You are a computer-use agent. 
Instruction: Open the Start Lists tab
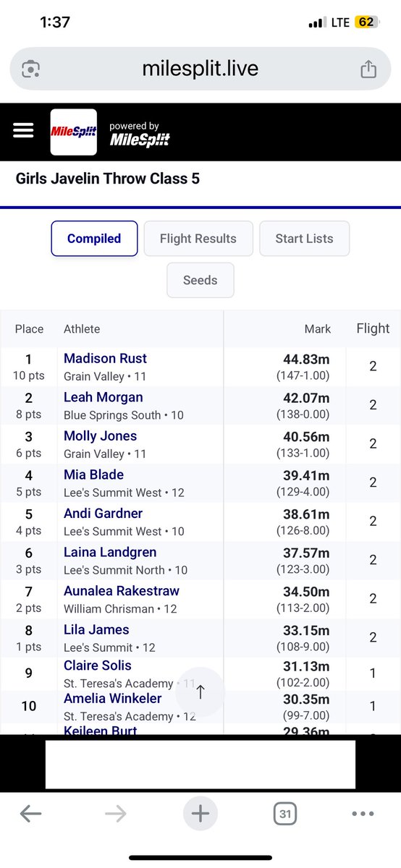tap(305, 239)
